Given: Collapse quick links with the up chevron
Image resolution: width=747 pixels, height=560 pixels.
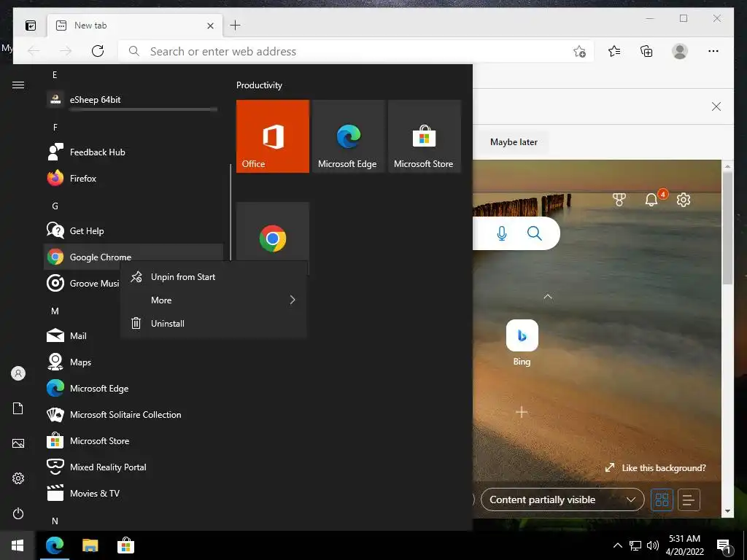Looking at the screenshot, I should click(x=548, y=297).
